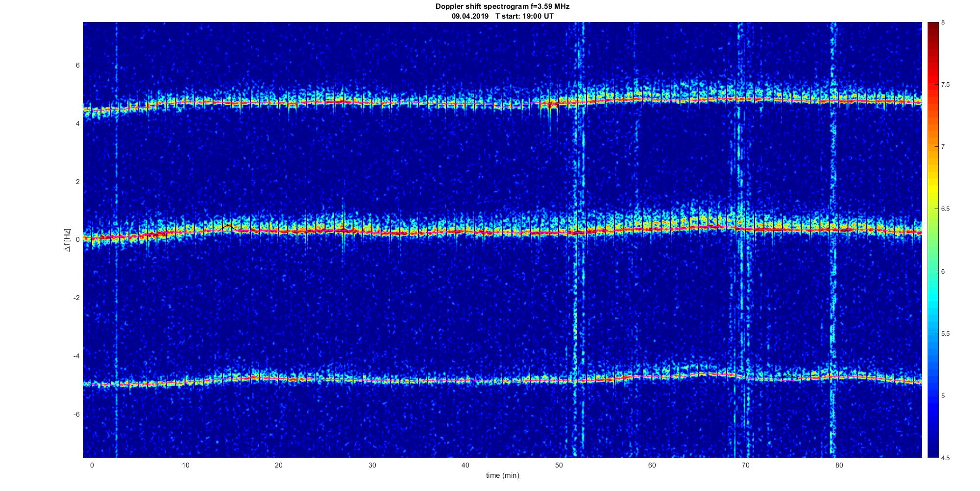Click the y-axis label 'Δf [Hz]'
Viewport: 980px width, 491px height.
[68, 240]
